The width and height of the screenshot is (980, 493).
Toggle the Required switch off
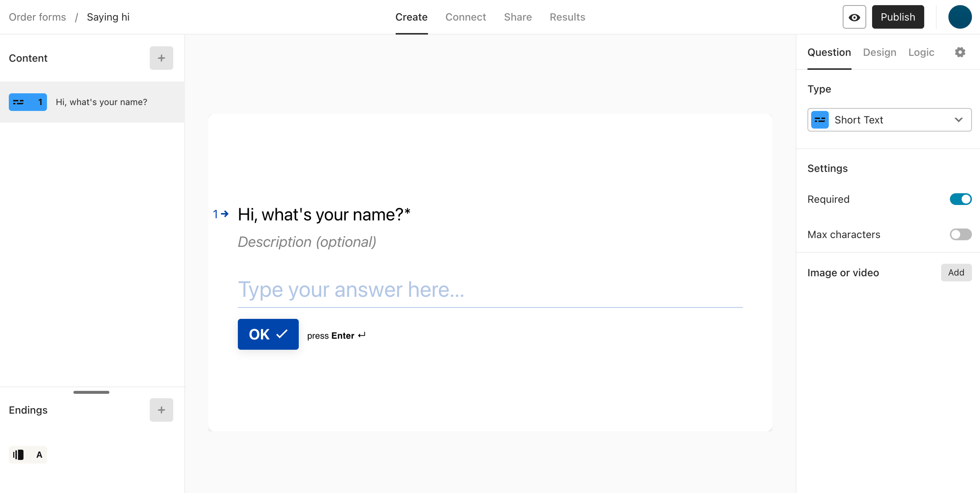point(961,199)
